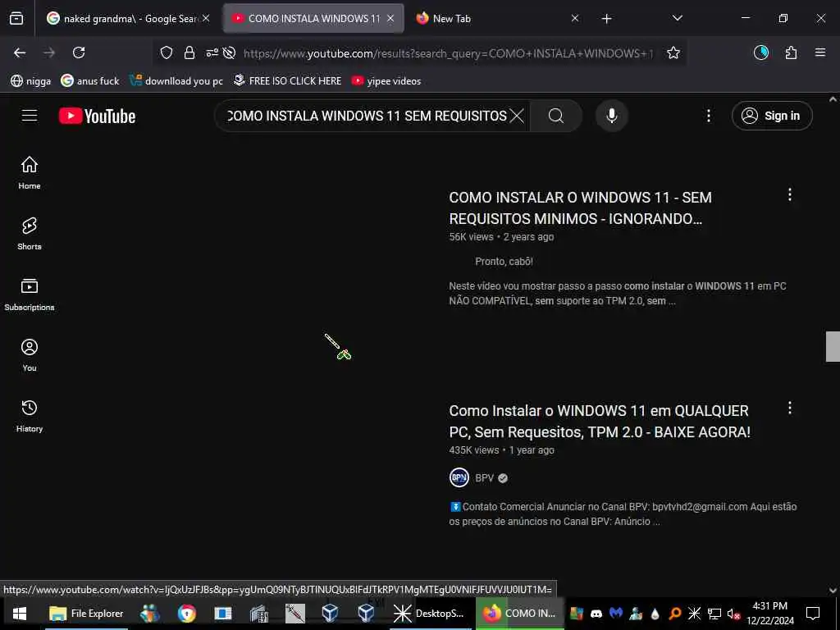This screenshot has height=630, width=840.
Task: Open the first bookmark with globe icon
Action: 30,81
